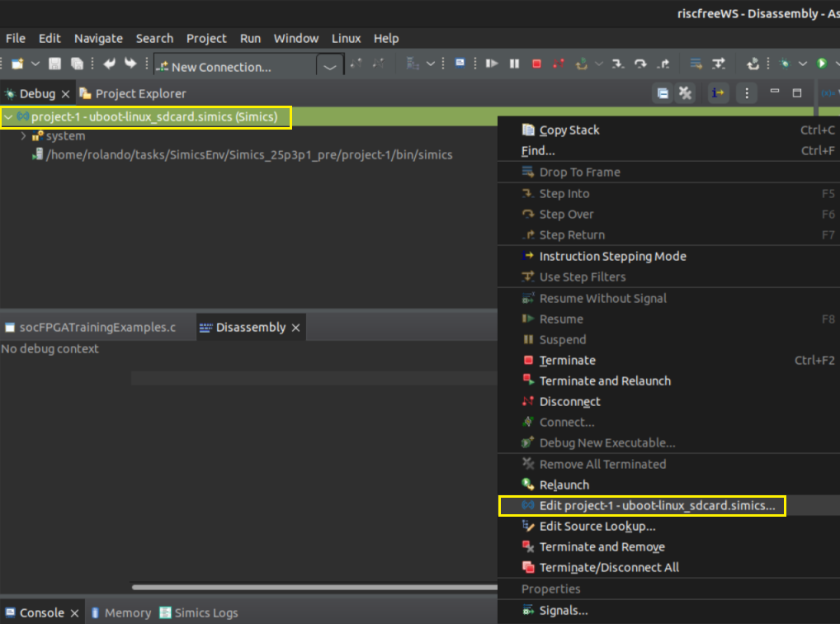Toggle instruction stepping mode icon in Debug view toolbar
840x624 pixels.
click(x=719, y=93)
